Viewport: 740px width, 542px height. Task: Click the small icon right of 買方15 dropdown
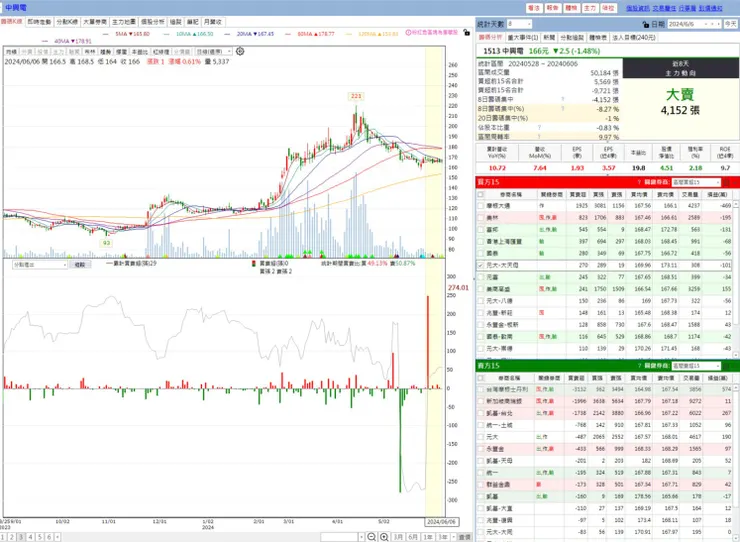pyautogui.click(x=727, y=182)
